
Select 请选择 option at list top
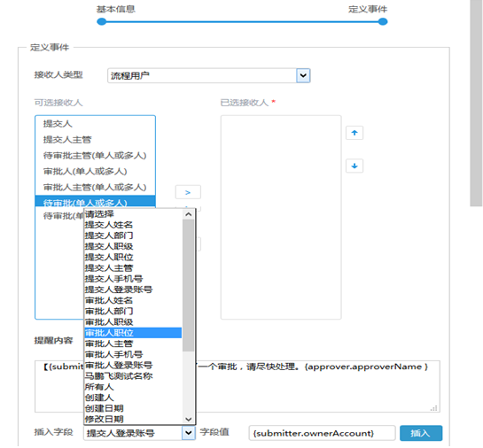click(133, 214)
